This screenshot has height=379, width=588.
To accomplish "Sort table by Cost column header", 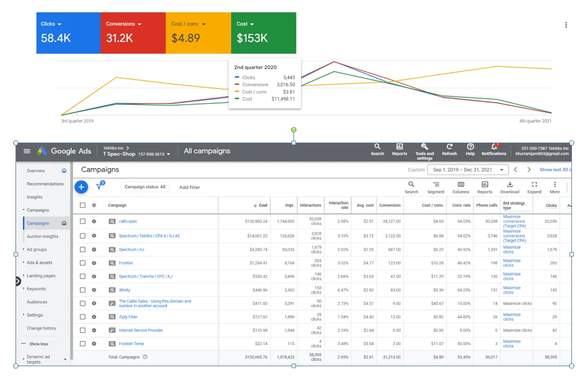I will tap(262, 205).
